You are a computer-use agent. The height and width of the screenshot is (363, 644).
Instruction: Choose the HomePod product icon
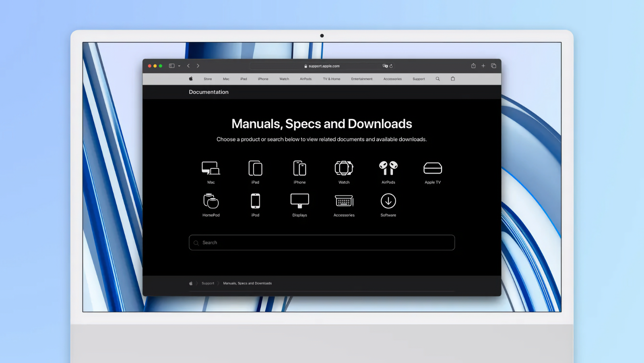pos(211,201)
